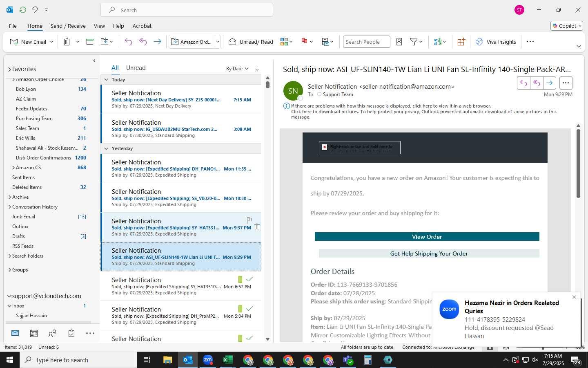The width and height of the screenshot is (588, 368).
Task: Forward the message using the ribbon arrow
Action: [x=157, y=42]
